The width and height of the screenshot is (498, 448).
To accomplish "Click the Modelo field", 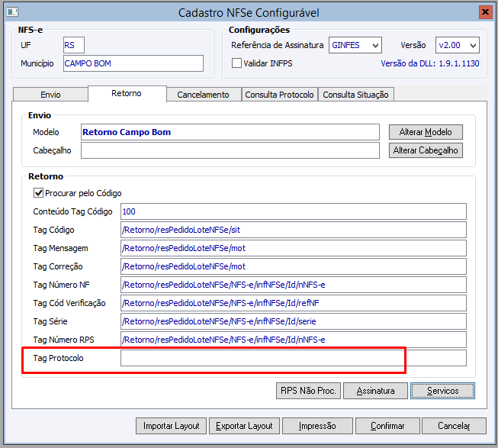I will 230,132.
